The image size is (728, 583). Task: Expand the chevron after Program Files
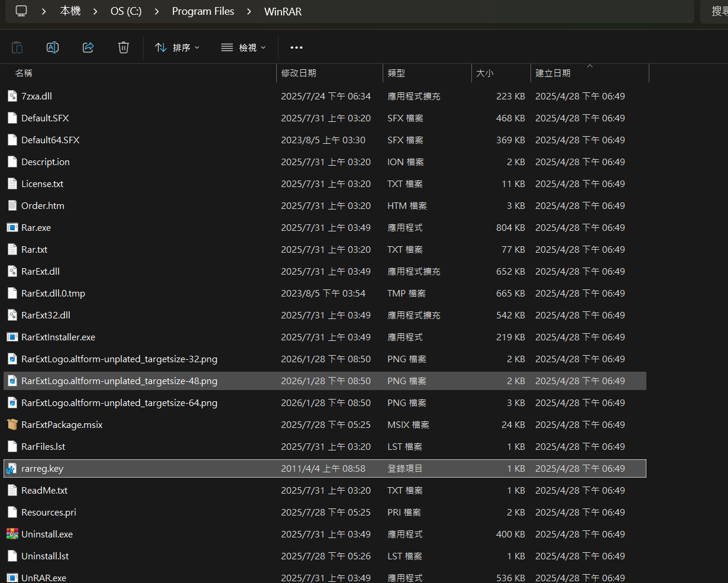coord(249,11)
